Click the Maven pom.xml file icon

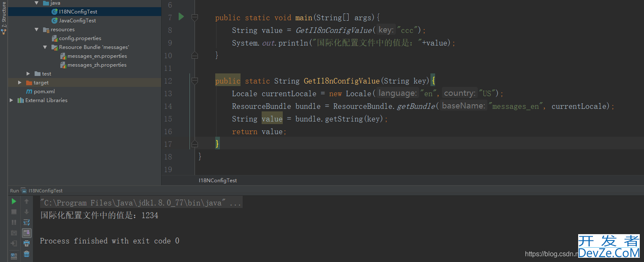point(29,92)
